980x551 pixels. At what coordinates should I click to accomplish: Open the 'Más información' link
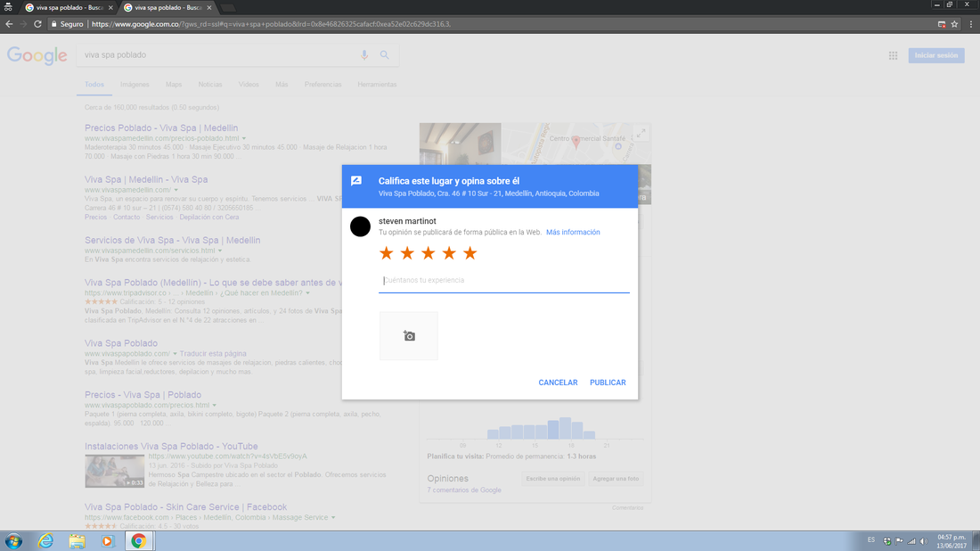coord(573,232)
